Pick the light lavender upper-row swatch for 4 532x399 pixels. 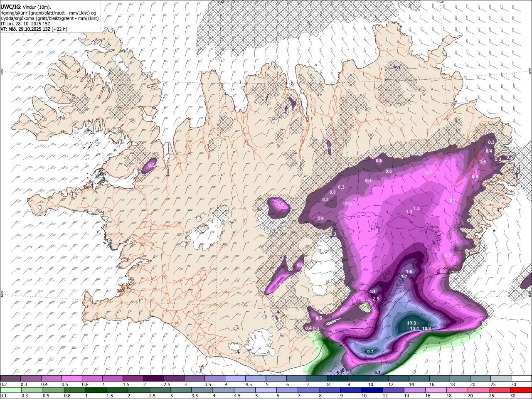click(235, 379)
